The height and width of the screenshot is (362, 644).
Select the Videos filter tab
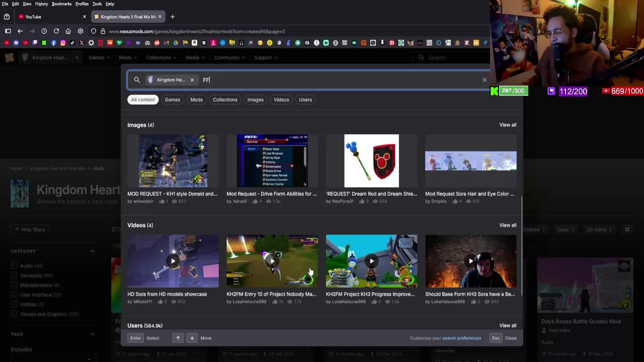tap(281, 100)
